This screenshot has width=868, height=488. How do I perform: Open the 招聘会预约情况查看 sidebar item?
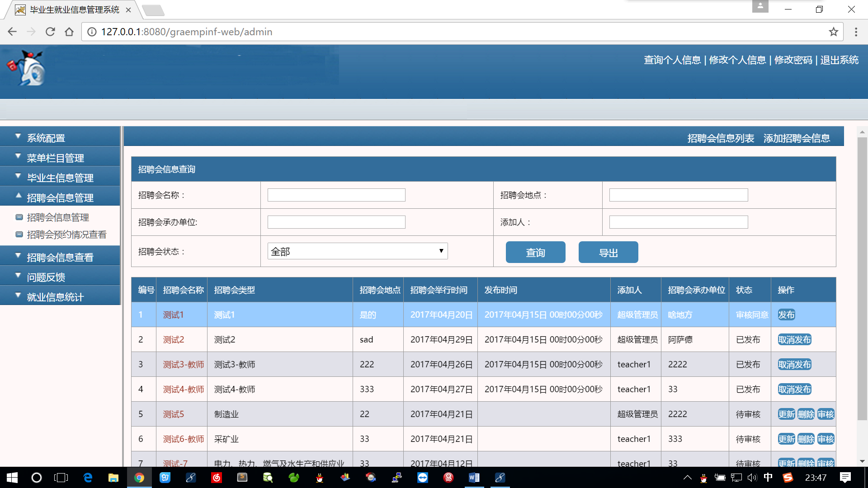pos(66,235)
